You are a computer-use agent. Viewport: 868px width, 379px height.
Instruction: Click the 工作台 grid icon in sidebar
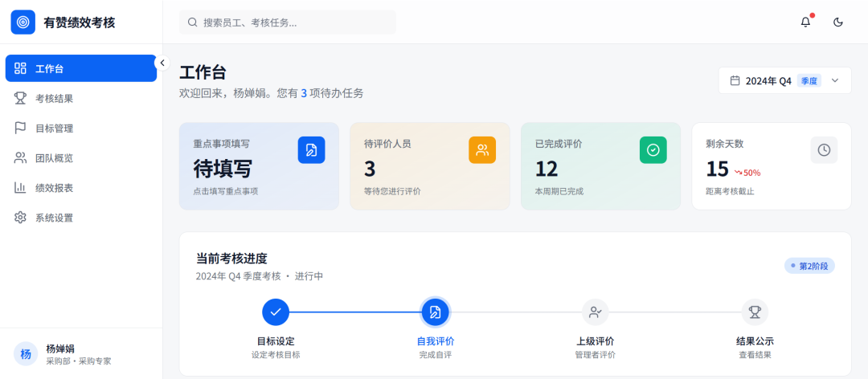coord(20,68)
